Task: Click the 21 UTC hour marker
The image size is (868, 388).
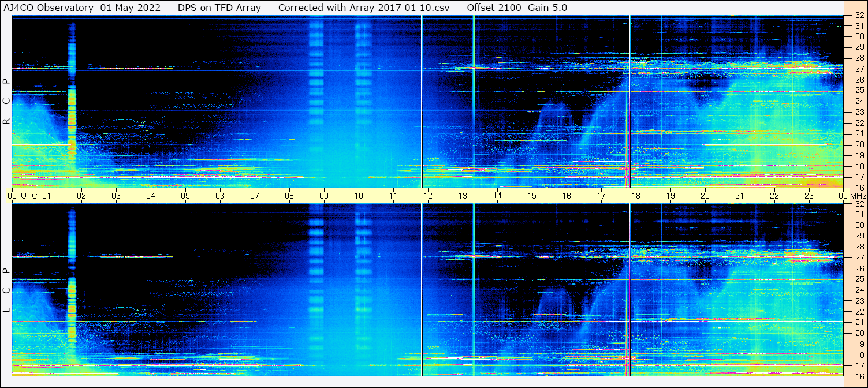Action: [x=740, y=196]
